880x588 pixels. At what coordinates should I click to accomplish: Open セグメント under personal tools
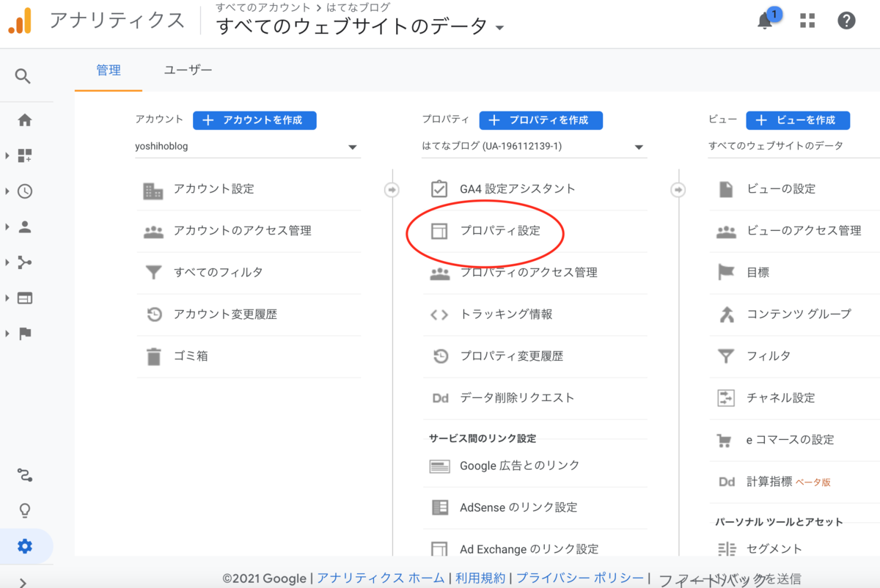click(x=774, y=549)
